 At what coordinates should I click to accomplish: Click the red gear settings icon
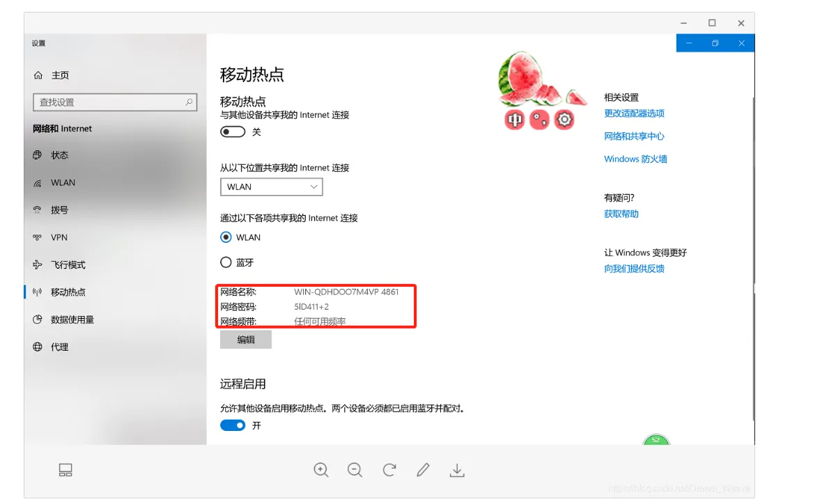pyautogui.click(x=564, y=120)
